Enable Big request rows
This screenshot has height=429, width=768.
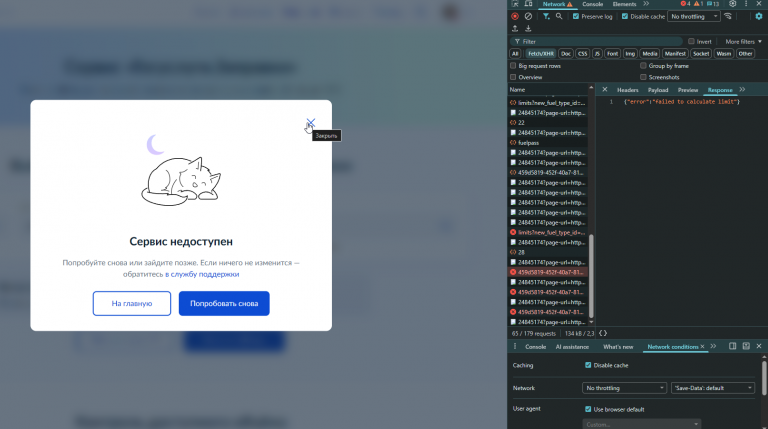click(513, 66)
